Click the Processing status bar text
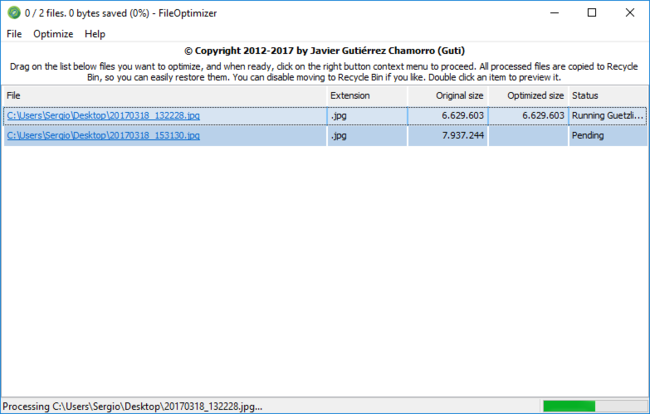The height and width of the screenshot is (414, 650). pos(134,406)
